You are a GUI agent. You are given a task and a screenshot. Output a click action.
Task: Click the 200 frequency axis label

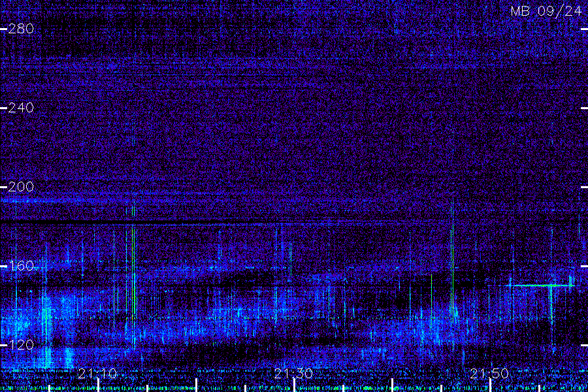coord(21,187)
